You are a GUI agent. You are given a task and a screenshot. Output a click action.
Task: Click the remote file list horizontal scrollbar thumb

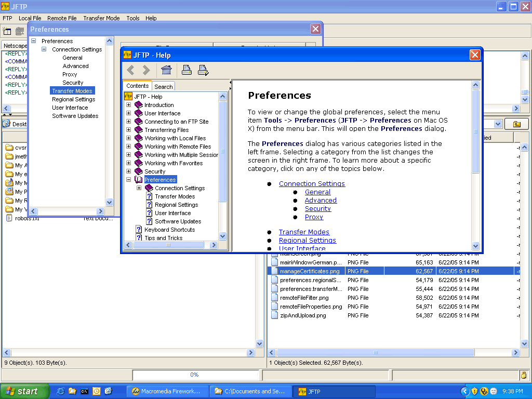375,353
